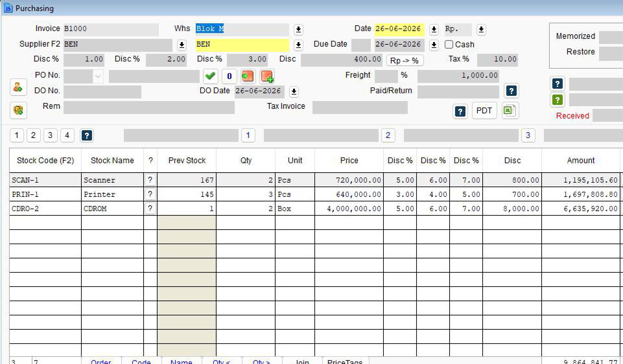Switch to page tab 3
The height and width of the screenshot is (364, 623).
point(50,135)
